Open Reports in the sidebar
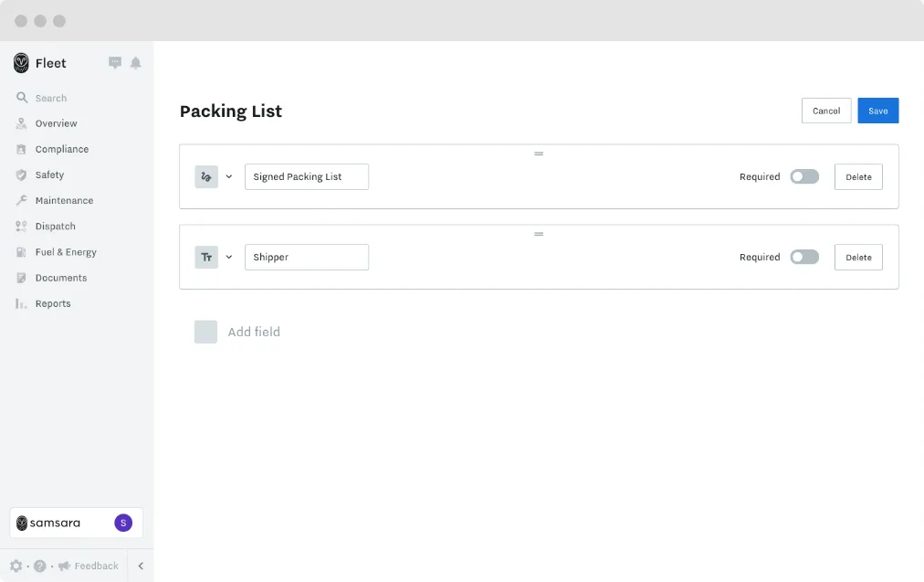 pos(53,303)
